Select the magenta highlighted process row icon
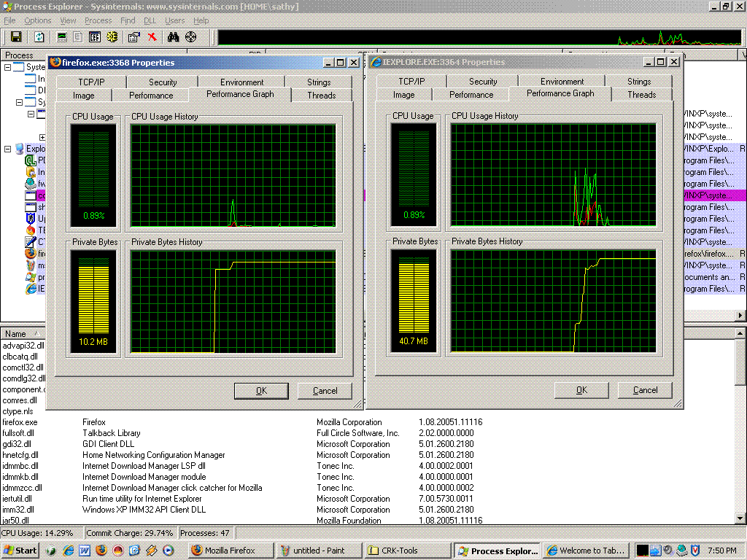Screen dimensions: 747x560 (x=31, y=195)
